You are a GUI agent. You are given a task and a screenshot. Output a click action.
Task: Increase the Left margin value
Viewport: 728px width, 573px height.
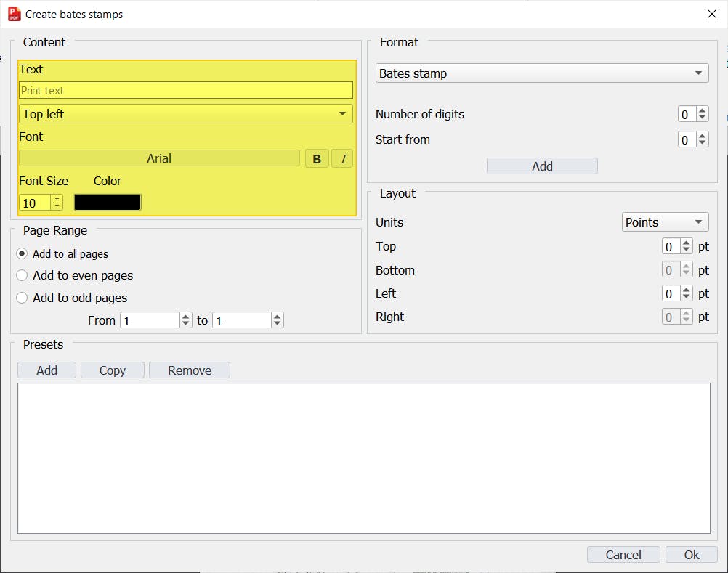(687, 290)
